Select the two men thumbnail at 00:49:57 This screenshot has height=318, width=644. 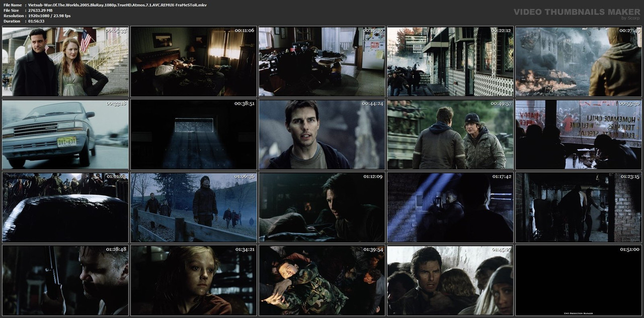(450, 134)
